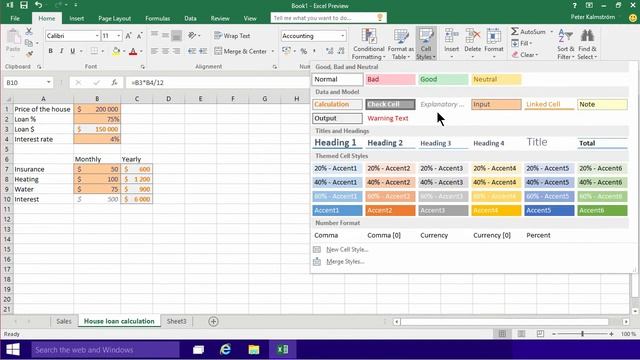
Task: Open Find & Select menu
Action: (x=587, y=44)
